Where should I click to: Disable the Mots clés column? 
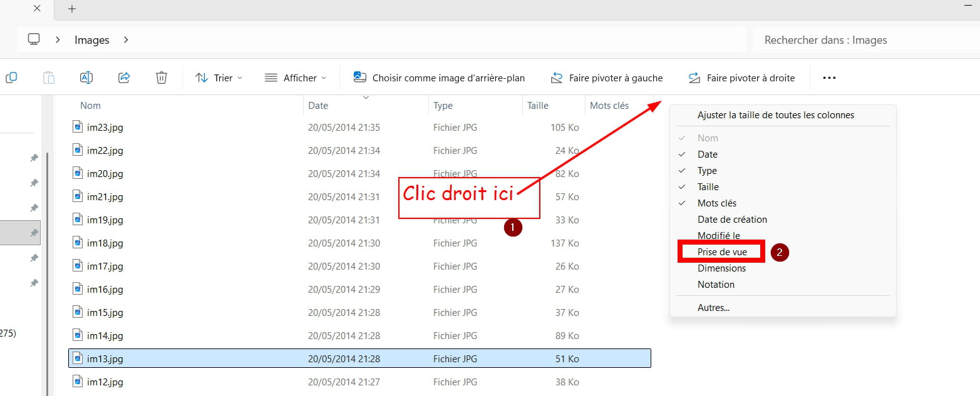click(x=716, y=203)
